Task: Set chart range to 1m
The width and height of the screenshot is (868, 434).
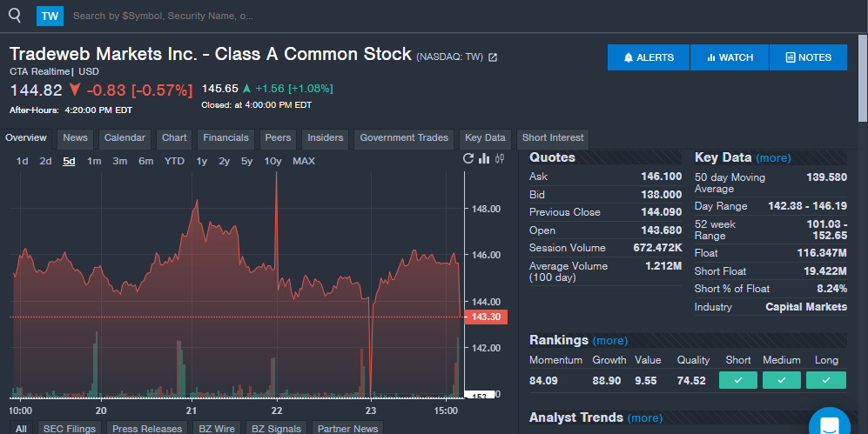Action: click(x=94, y=162)
